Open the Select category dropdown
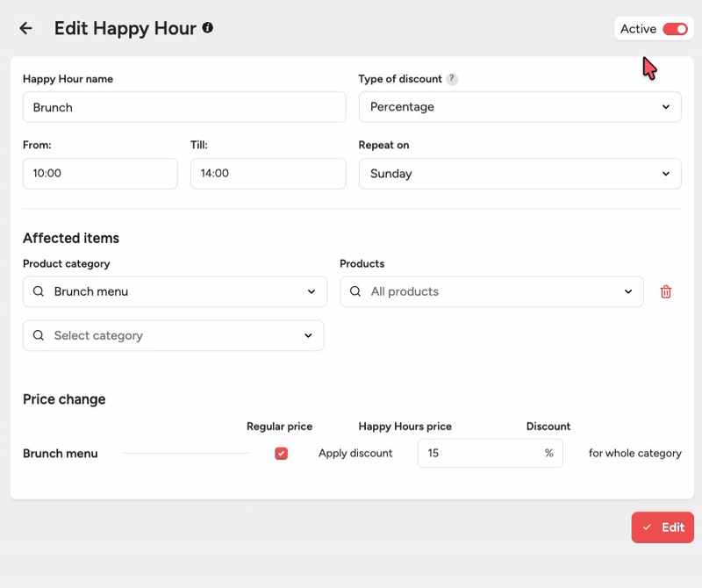The width and height of the screenshot is (702, 588). point(173,335)
